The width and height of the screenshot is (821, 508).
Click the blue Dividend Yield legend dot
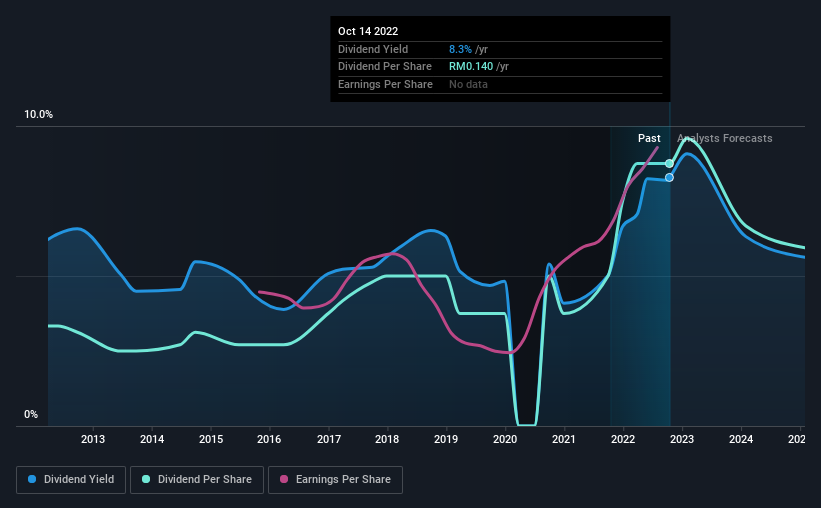(x=32, y=479)
